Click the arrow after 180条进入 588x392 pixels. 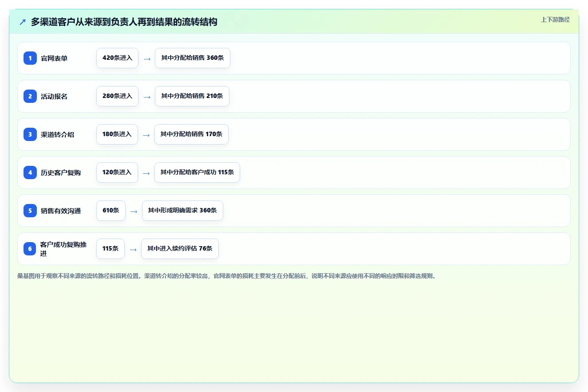coord(146,135)
